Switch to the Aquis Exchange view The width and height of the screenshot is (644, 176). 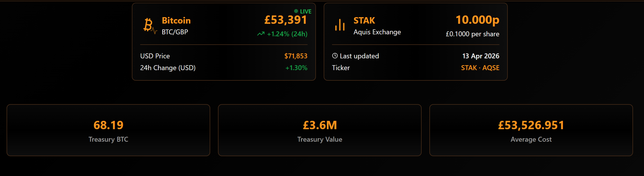coord(377,32)
